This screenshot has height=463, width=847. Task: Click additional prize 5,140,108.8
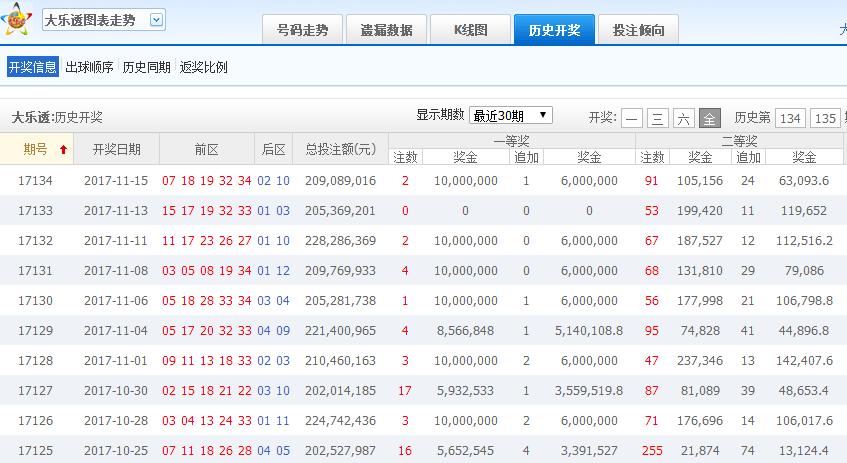589,331
